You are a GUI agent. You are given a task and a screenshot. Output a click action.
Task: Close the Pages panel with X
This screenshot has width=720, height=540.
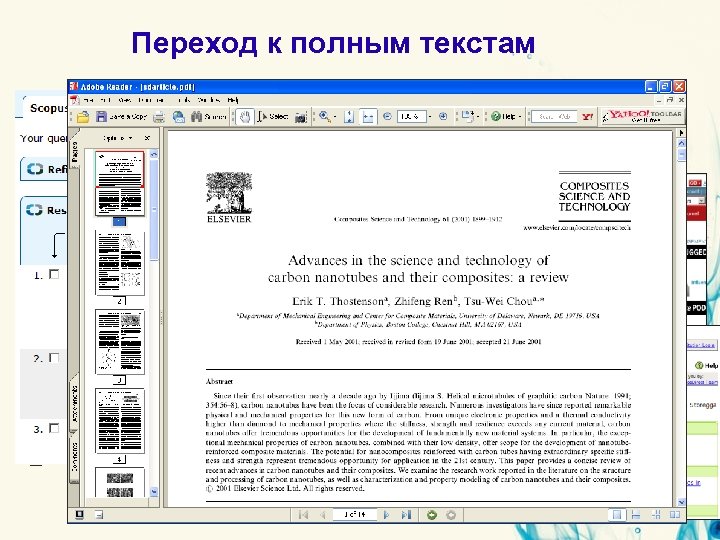[x=147, y=138]
